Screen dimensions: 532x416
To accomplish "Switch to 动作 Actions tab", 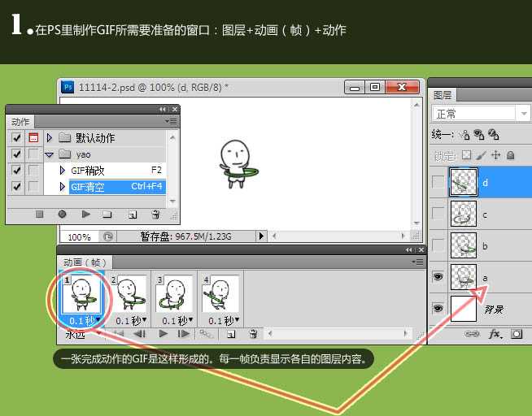I will [x=20, y=122].
